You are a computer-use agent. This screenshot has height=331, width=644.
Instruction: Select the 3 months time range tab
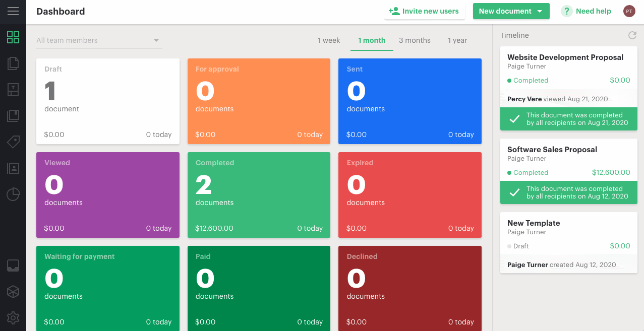[415, 40]
